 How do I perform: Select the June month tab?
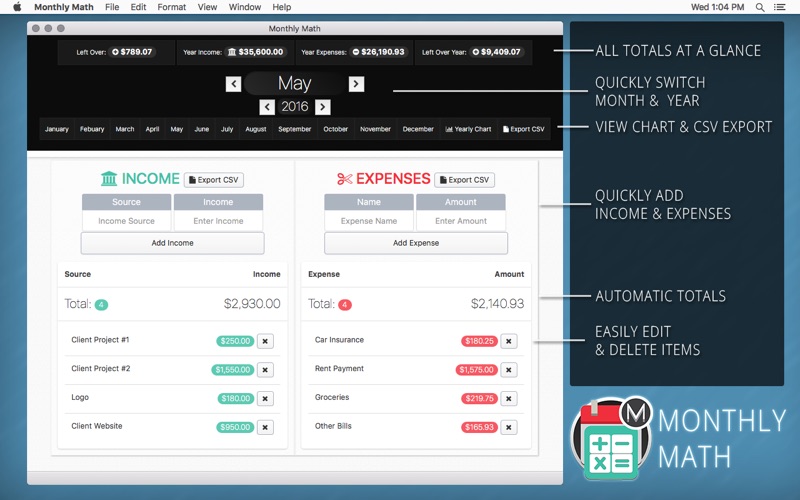202,129
